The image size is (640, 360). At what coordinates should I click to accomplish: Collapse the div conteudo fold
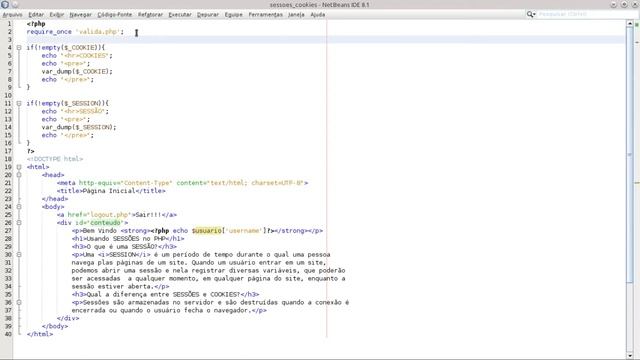pos(19,222)
